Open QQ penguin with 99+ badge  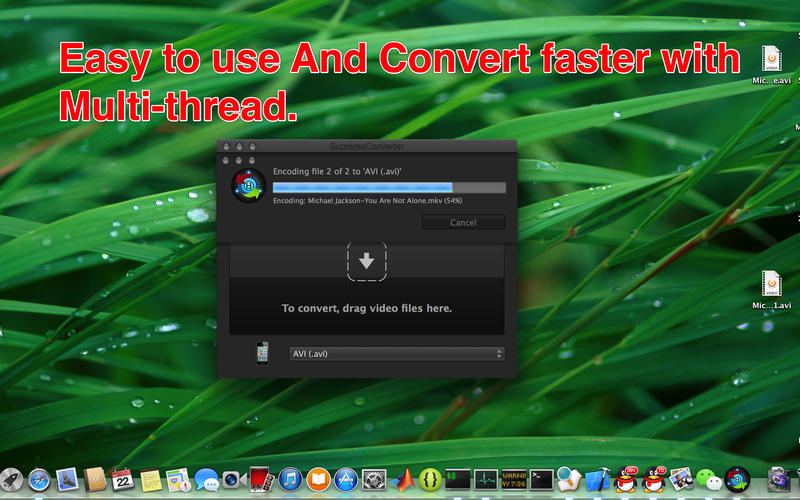click(x=626, y=479)
